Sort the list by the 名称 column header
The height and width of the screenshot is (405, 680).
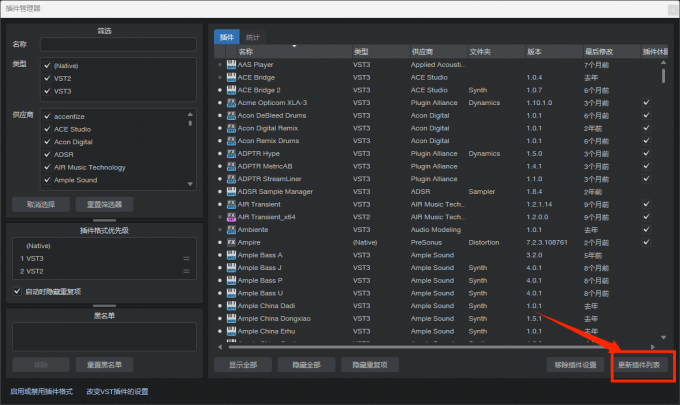[x=246, y=51]
